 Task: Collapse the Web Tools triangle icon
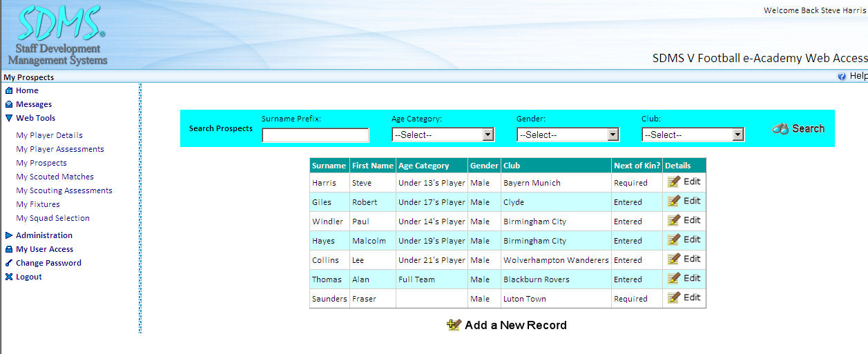(9, 118)
